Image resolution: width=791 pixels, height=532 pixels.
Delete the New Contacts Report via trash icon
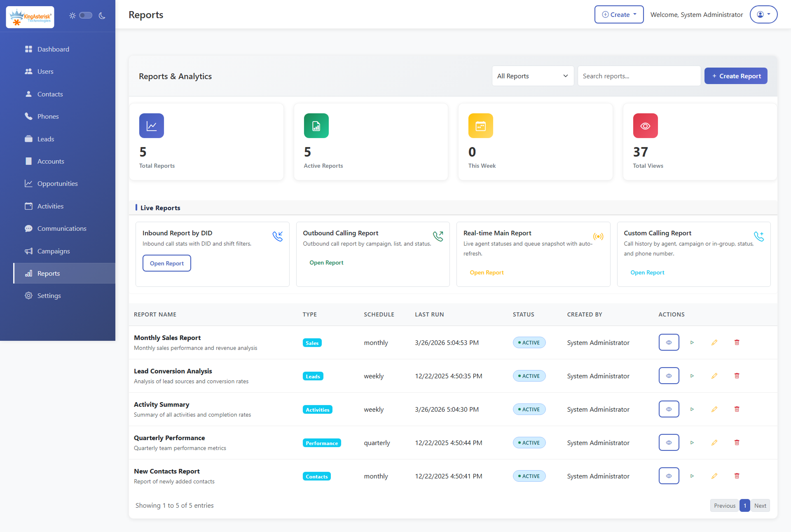(737, 476)
